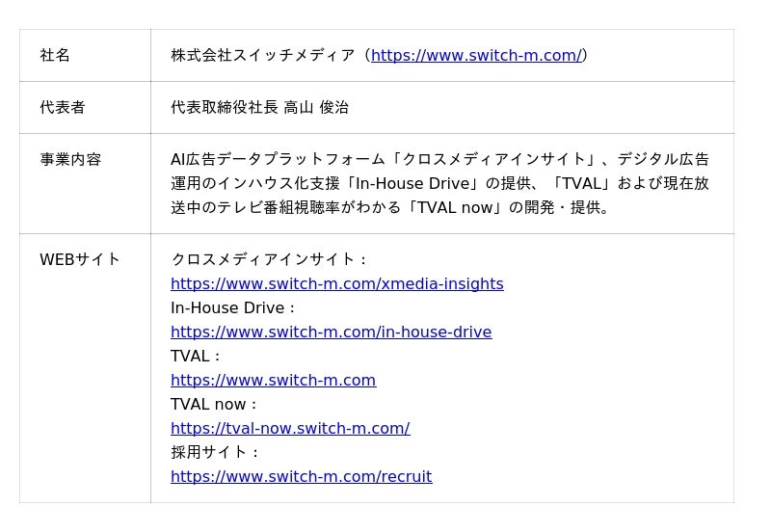This screenshot has width=771, height=532.
Task: Click the クロスメディアインサイト： label in WEBサイト row
Action: click(x=270, y=259)
